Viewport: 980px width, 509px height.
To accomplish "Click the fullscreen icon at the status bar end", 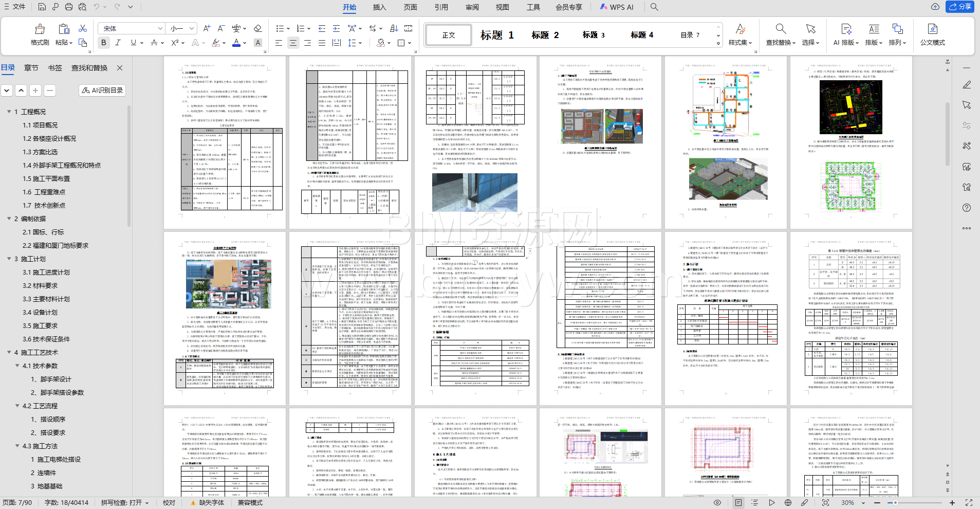I will [969, 502].
